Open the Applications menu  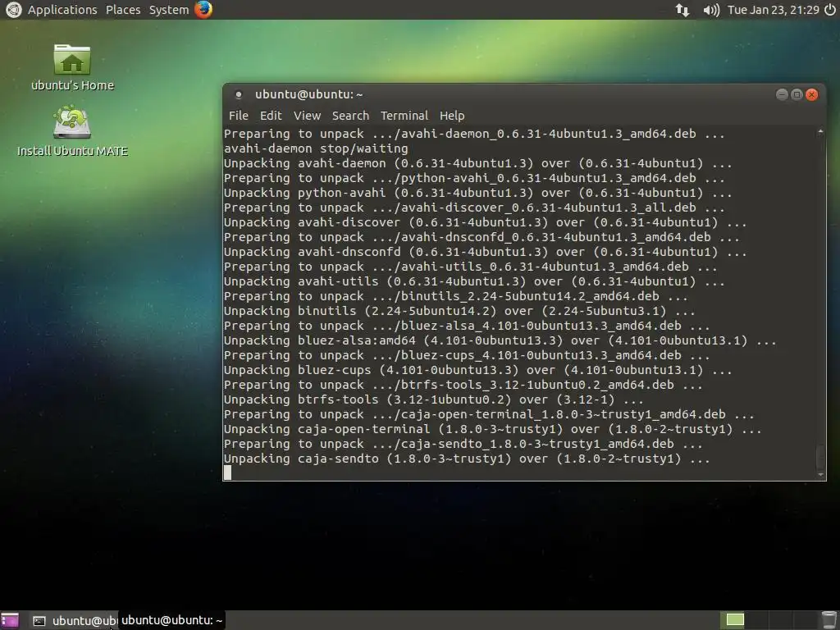(x=62, y=10)
